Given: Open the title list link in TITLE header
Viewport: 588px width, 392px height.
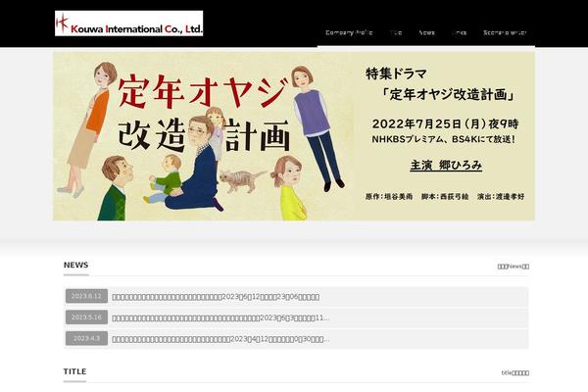Looking at the screenshot, I should pos(515,372).
